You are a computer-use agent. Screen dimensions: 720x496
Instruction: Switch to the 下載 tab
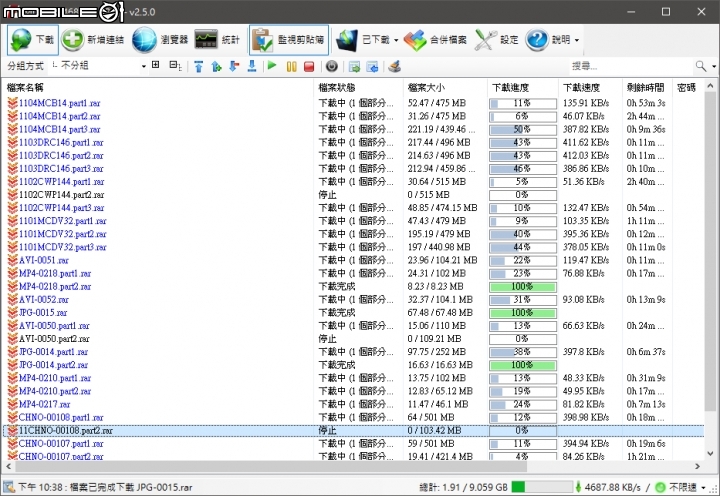32,40
